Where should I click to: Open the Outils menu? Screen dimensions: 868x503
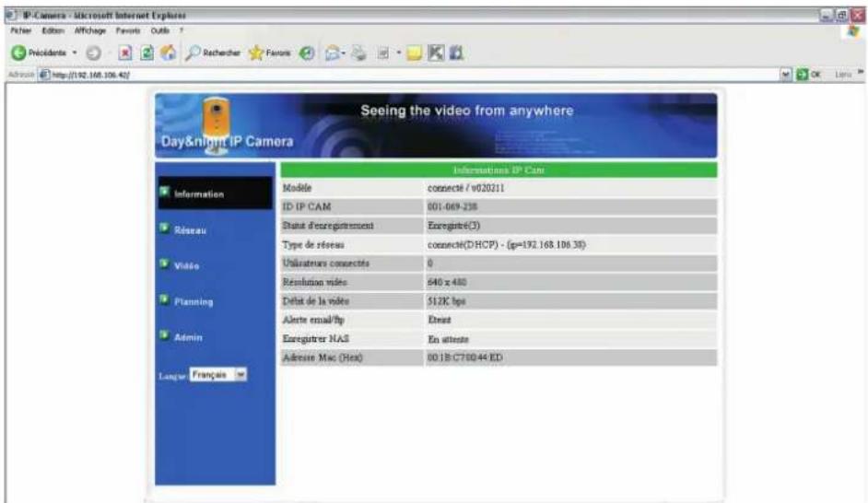pyautogui.click(x=160, y=31)
